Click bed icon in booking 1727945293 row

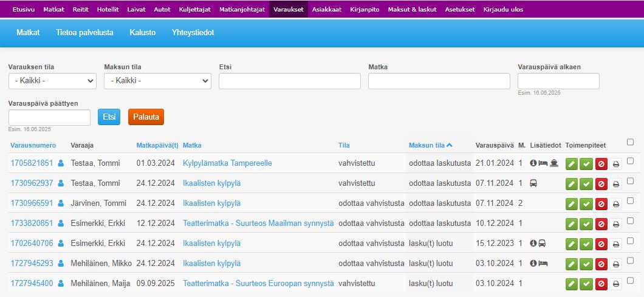point(543,264)
